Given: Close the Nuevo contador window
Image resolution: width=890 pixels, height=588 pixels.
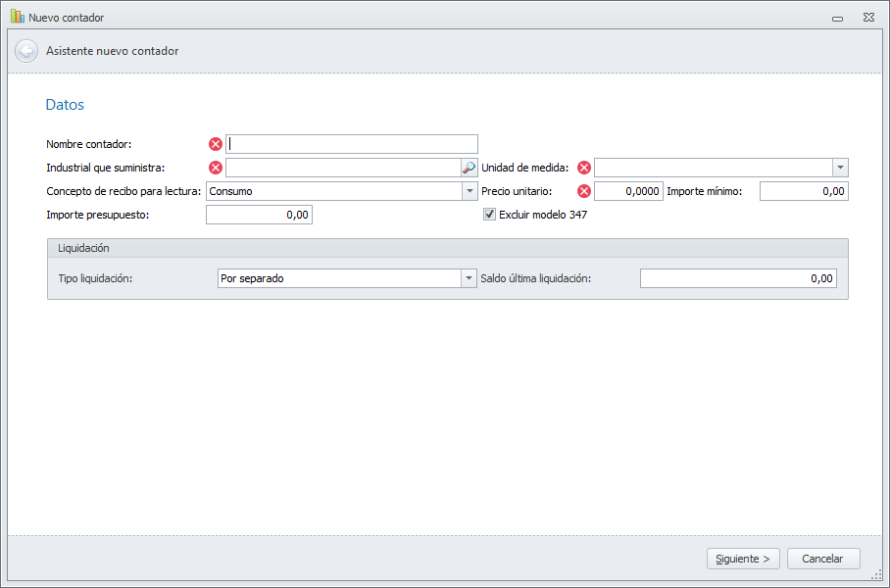Looking at the screenshot, I should coord(867,17).
